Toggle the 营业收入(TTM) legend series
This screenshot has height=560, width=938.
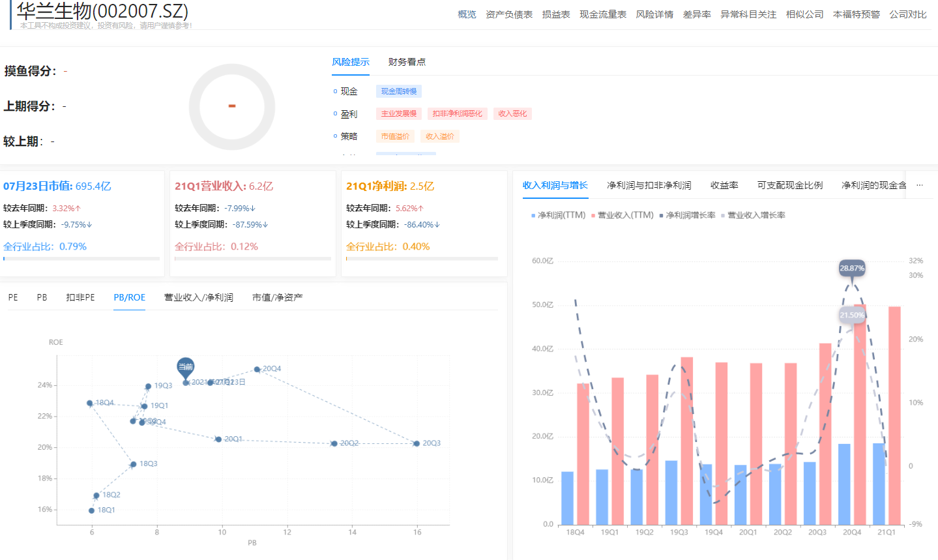(623, 215)
